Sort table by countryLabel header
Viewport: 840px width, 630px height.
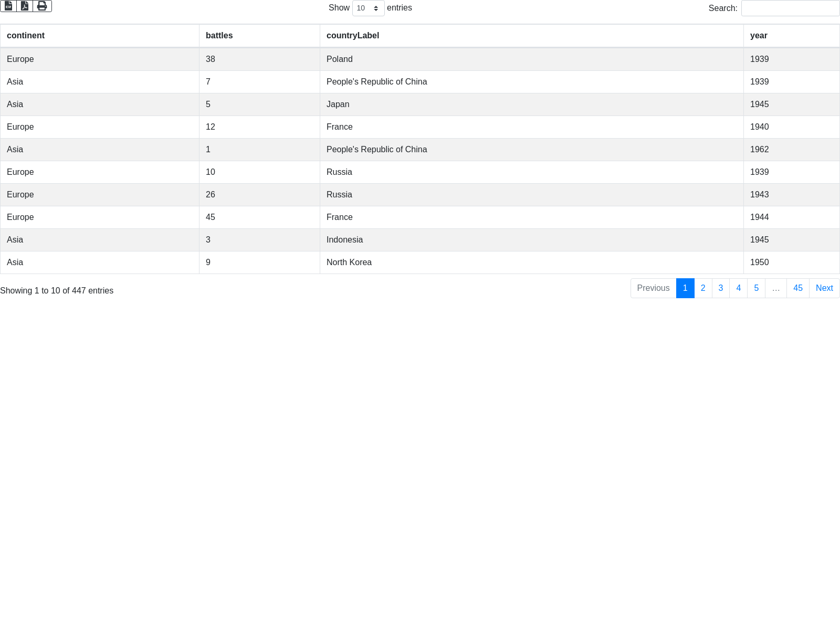coord(353,36)
